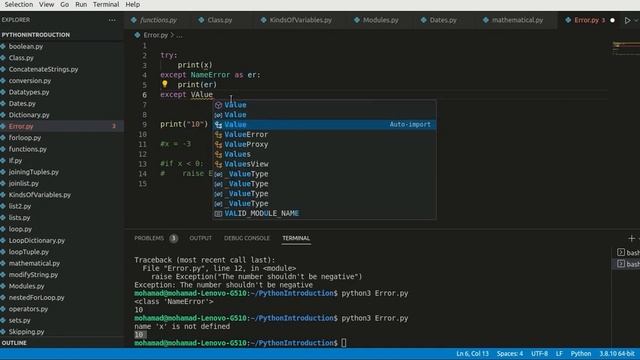Viewport: 640px width, 360px height.
Task: Open the Terminal menu
Action: pos(106,4)
